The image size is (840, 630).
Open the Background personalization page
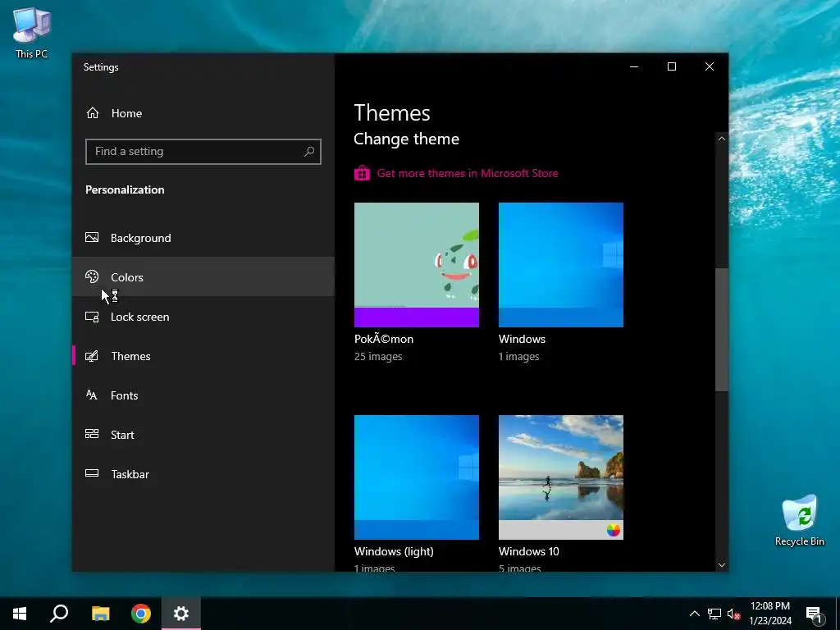click(x=203, y=238)
